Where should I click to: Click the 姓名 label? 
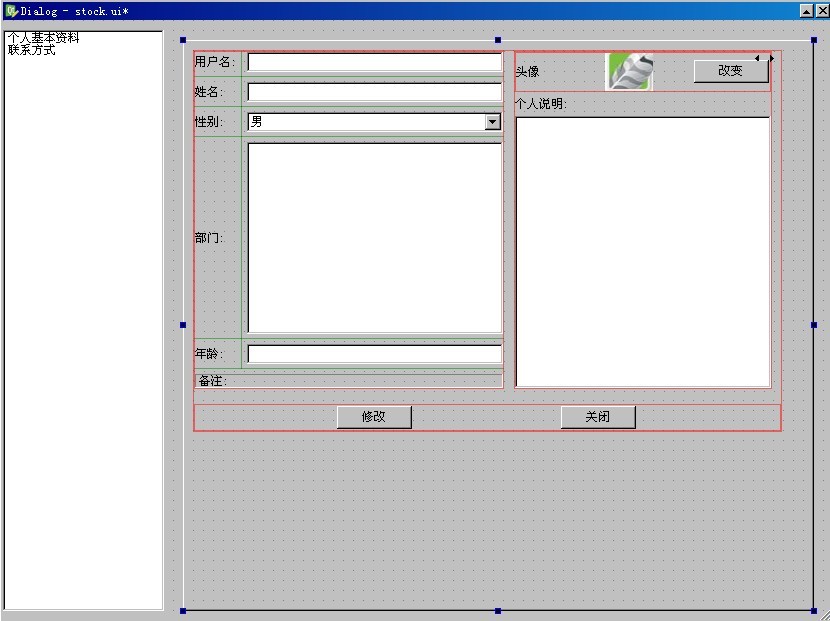(209, 92)
